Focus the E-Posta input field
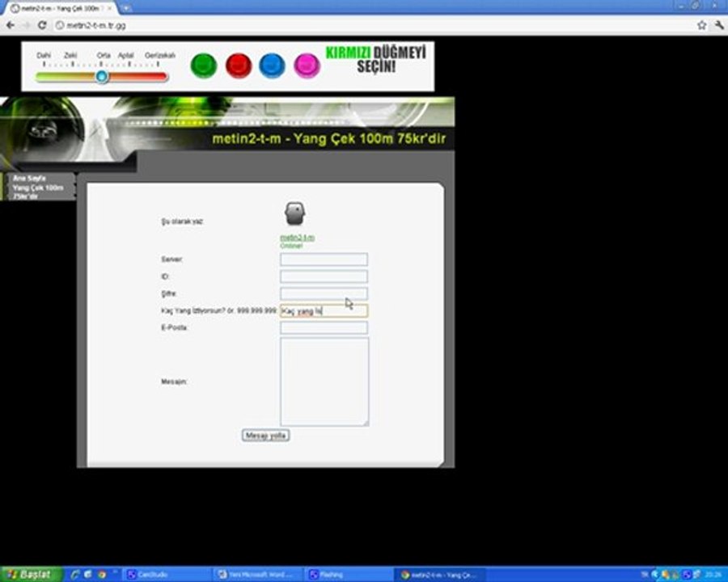Screen dimensions: 728x582 [324, 327]
